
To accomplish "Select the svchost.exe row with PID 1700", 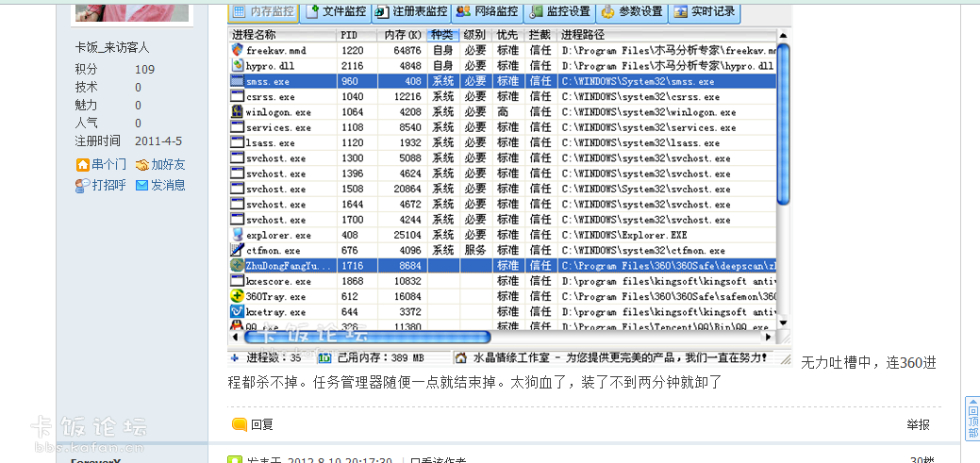I will click(x=503, y=220).
